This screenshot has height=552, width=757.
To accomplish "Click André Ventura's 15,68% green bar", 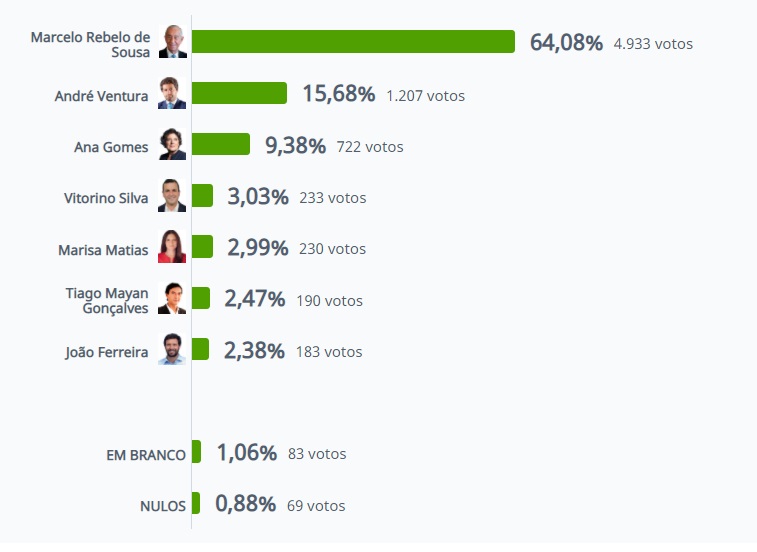I will tap(239, 94).
